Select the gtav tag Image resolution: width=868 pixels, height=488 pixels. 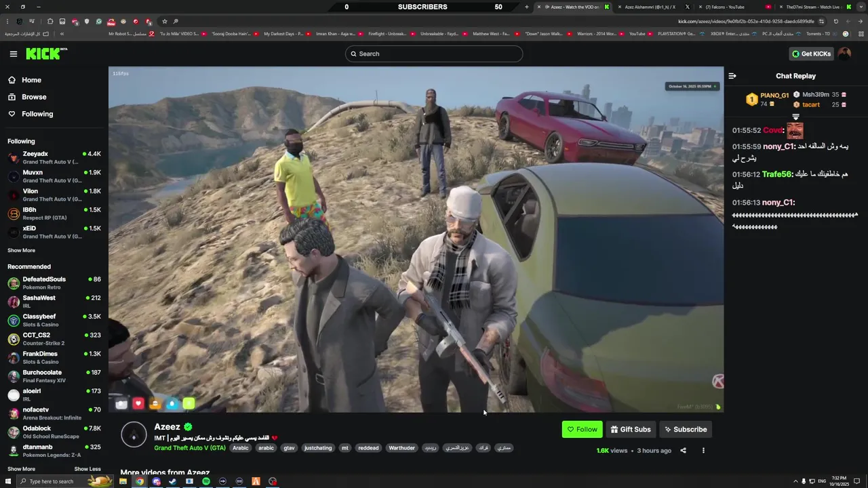pyautogui.click(x=289, y=448)
